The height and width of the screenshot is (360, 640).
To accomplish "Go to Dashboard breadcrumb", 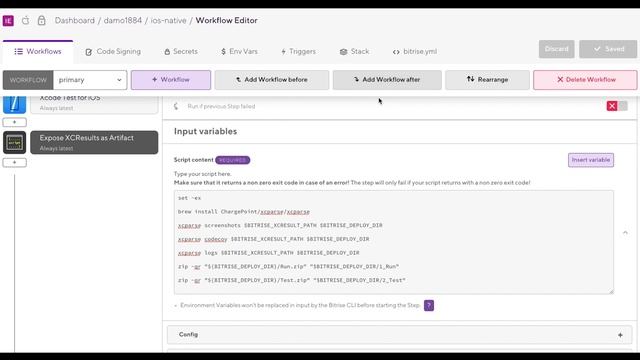I will point(75,20).
